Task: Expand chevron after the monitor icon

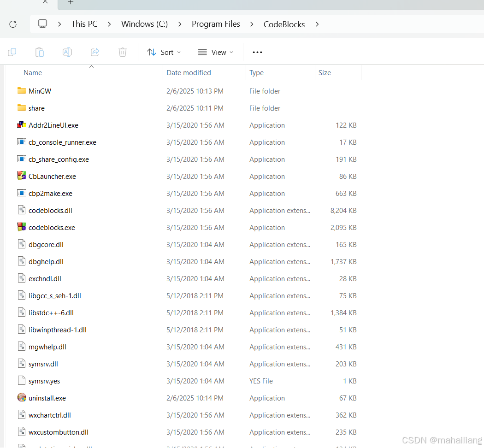Action: click(x=59, y=24)
